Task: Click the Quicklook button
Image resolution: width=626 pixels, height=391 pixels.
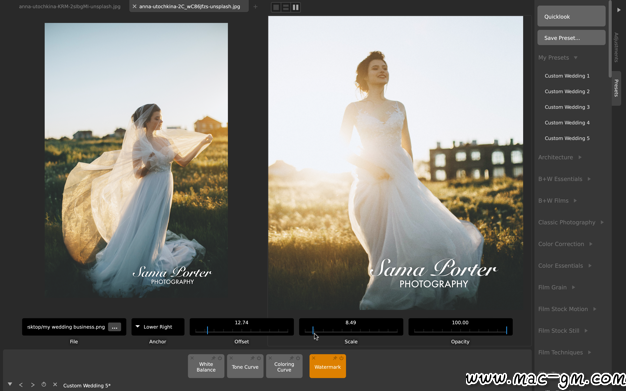Action: (x=571, y=16)
